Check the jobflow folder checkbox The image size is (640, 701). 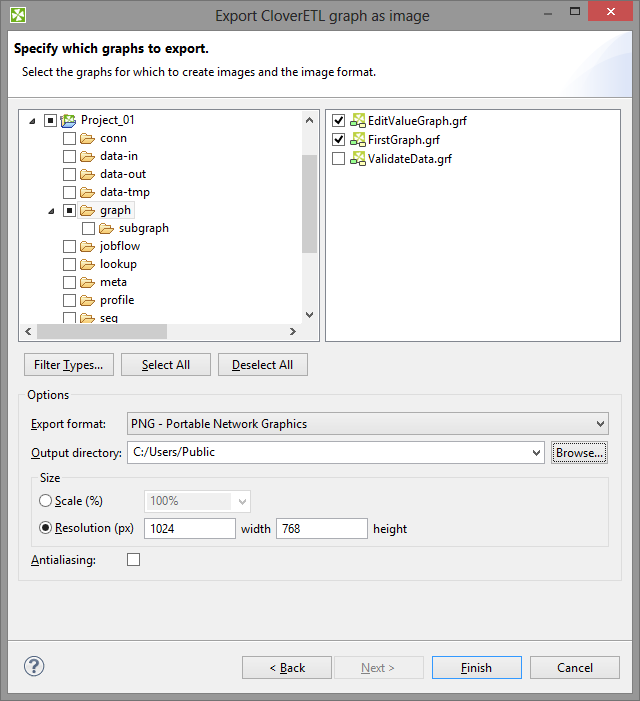pyautogui.click(x=69, y=246)
